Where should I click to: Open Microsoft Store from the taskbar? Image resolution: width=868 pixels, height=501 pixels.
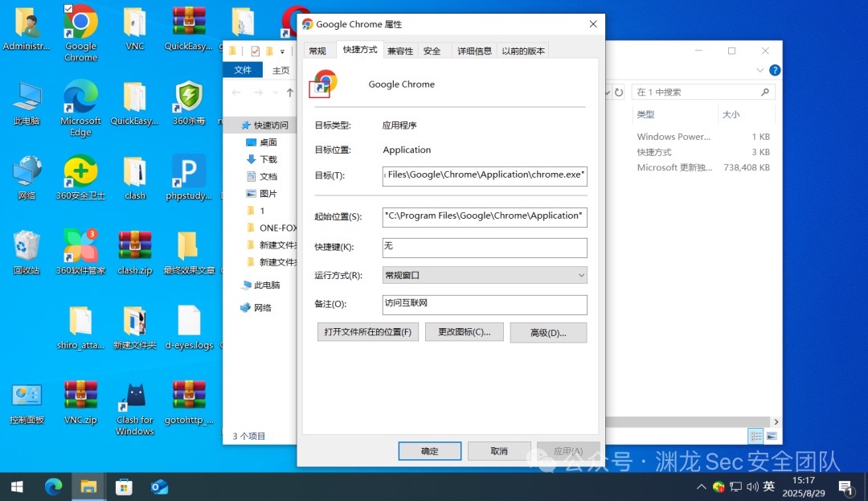(124, 487)
